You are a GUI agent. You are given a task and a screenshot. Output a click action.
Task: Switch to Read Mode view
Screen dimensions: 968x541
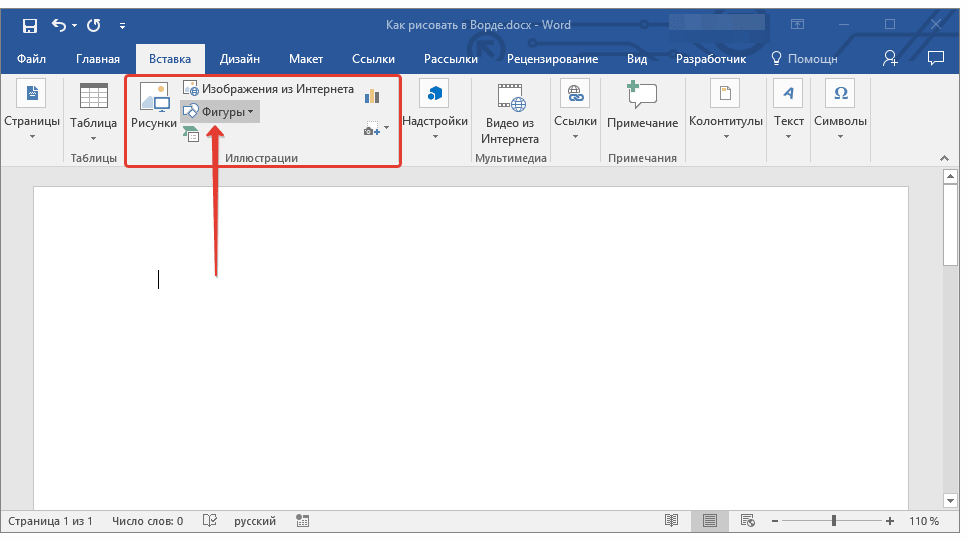point(671,521)
